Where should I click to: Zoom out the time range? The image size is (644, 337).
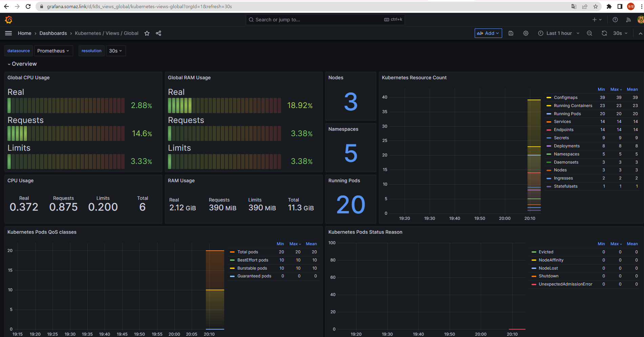589,33
